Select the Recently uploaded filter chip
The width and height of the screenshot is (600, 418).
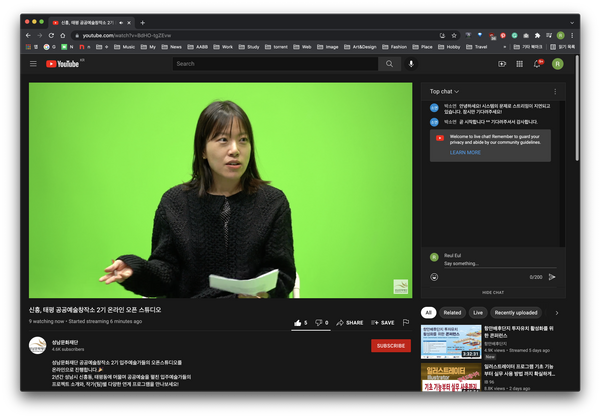[516, 313]
